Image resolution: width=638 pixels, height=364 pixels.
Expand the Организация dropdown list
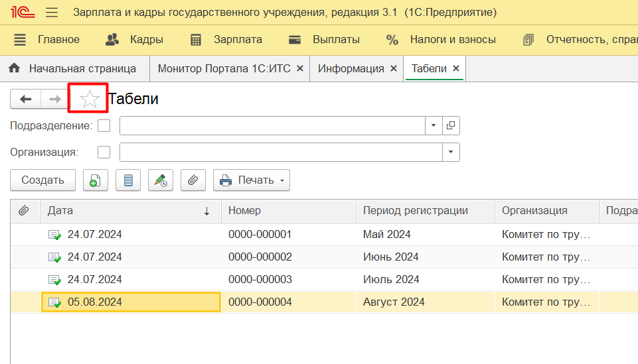point(451,152)
